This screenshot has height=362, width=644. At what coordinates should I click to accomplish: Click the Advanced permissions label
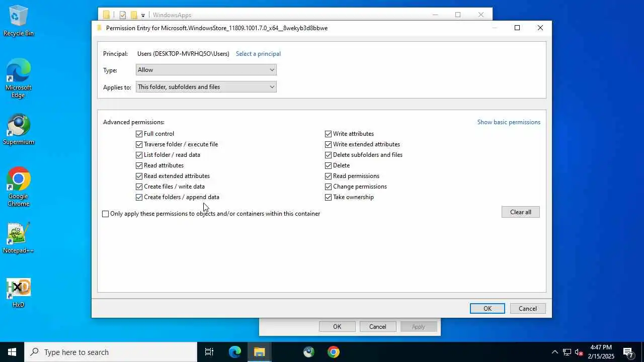click(x=134, y=122)
